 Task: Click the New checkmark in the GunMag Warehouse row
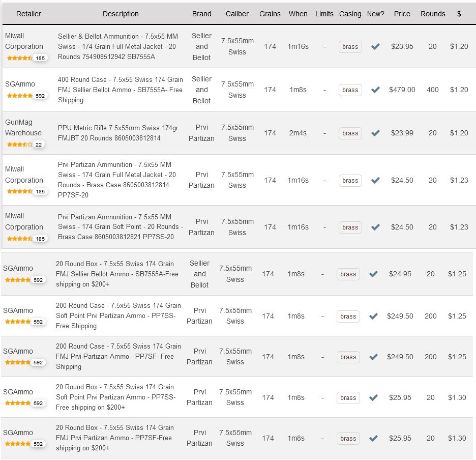(375, 133)
